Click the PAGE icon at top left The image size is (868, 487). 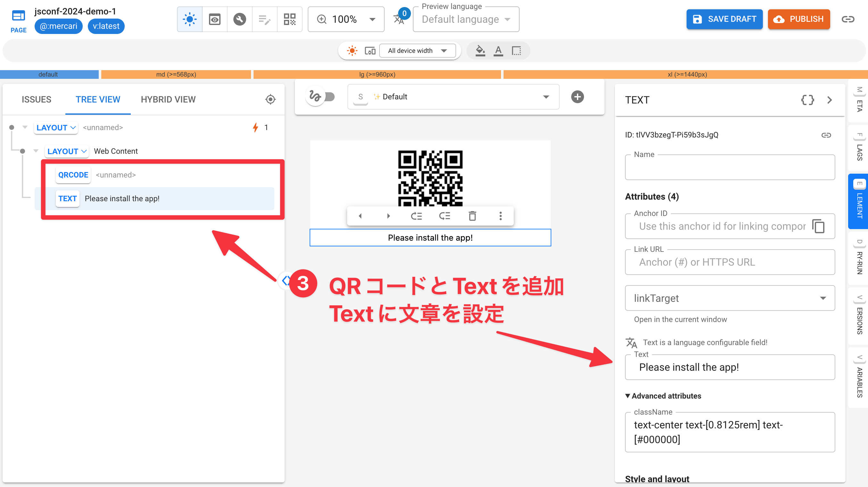click(18, 20)
